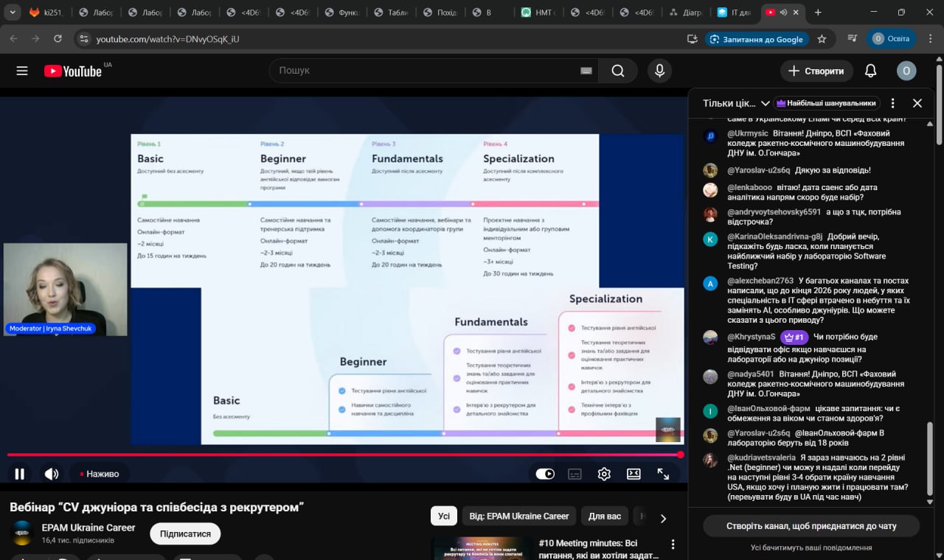Image resolution: width=944 pixels, height=560 pixels.
Task: Open player settings gear
Action: pos(604,474)
